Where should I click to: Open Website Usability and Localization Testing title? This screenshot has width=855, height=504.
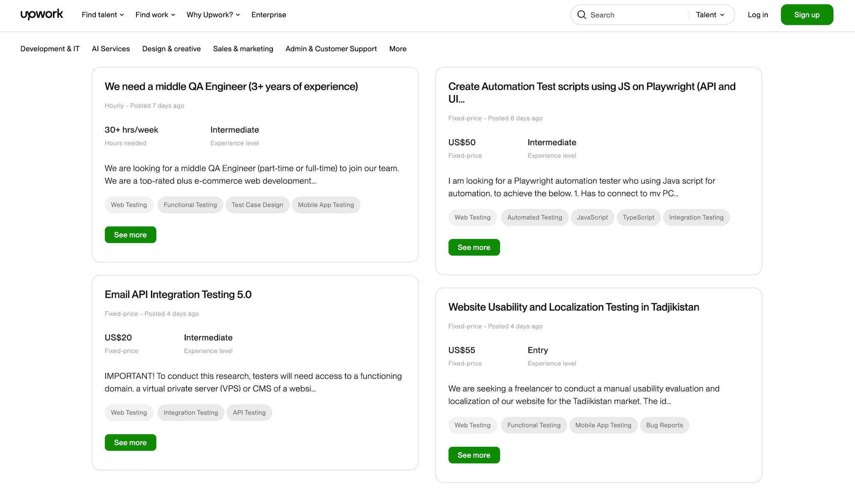pyautogui.click(x=573, y=307)
